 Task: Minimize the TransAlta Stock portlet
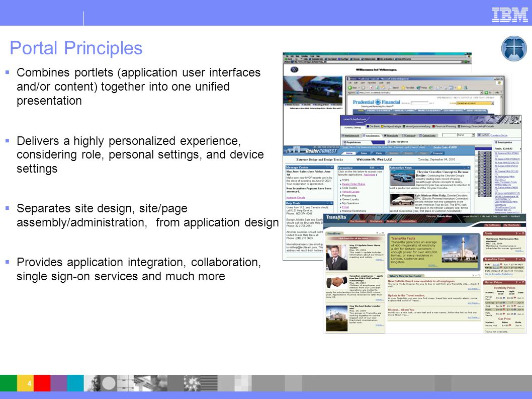pos(520,260)
